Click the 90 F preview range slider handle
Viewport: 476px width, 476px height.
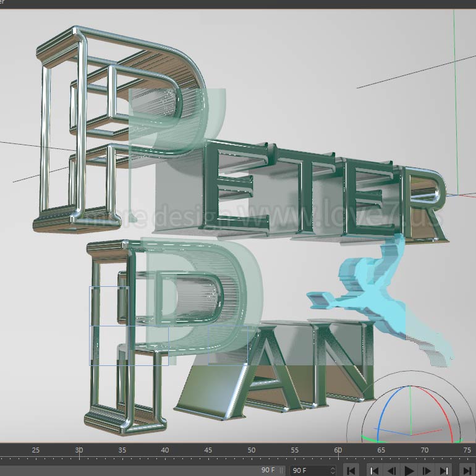(281, 470)
